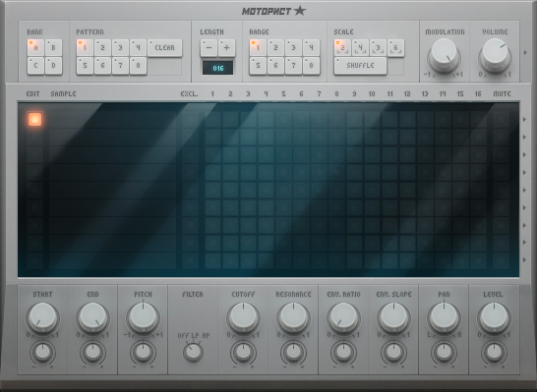Click the Cutoff knob
The image size is (537, 392).
pyautogui.click(x=243, y=317)
